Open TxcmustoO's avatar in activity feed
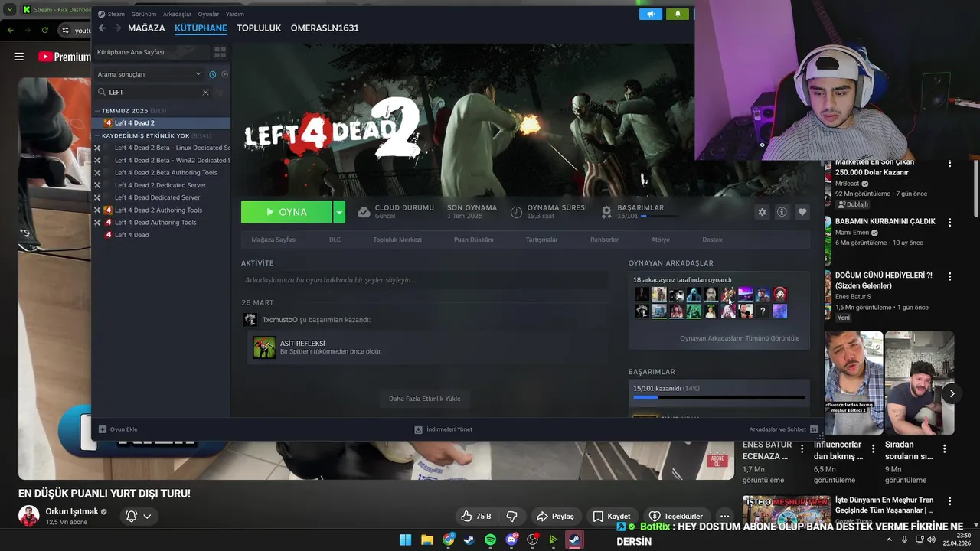This screenshot has height=551, width=980. tap(250, 320)
